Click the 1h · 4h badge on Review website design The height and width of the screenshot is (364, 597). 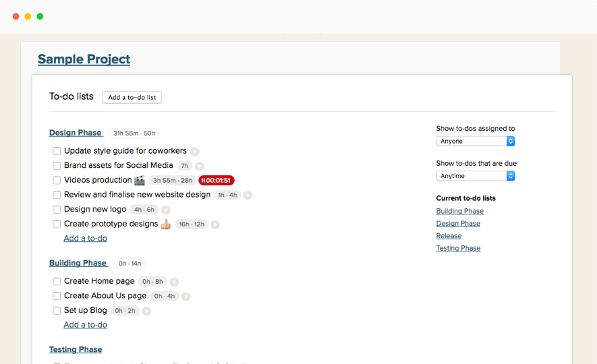[227, 195]
